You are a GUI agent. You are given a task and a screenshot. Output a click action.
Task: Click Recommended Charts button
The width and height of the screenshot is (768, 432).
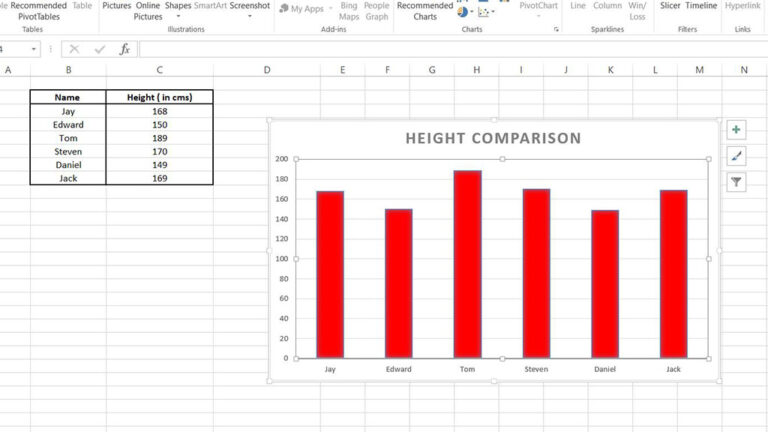click(x=425, y=11)
